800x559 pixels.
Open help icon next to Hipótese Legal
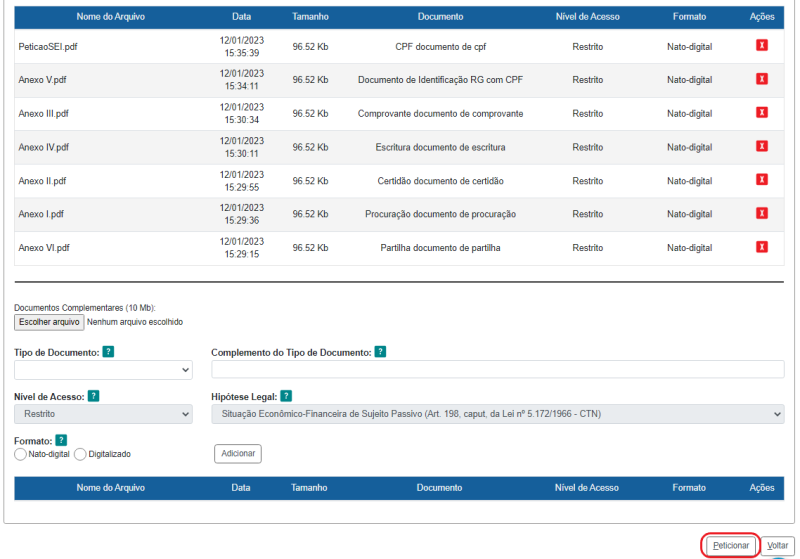[286, 396]
